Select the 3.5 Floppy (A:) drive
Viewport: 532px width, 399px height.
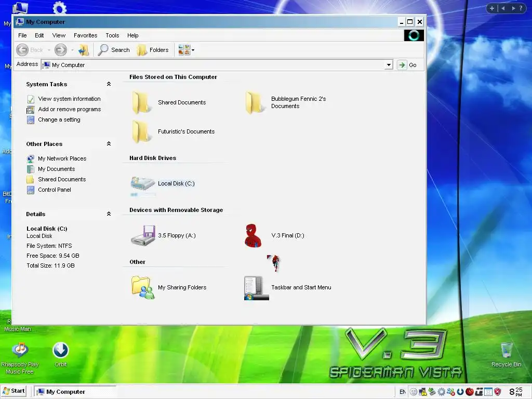point(164,235)
